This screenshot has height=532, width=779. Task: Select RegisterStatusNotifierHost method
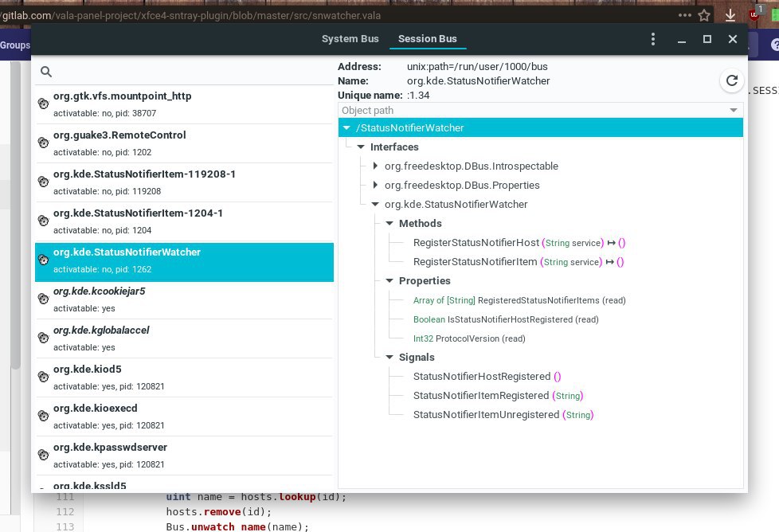click(519, 243)
